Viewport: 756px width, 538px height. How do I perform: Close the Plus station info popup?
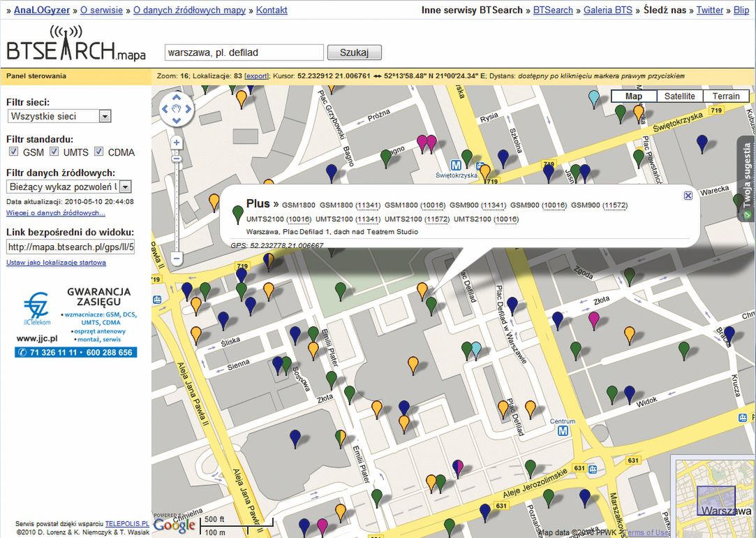688,196
